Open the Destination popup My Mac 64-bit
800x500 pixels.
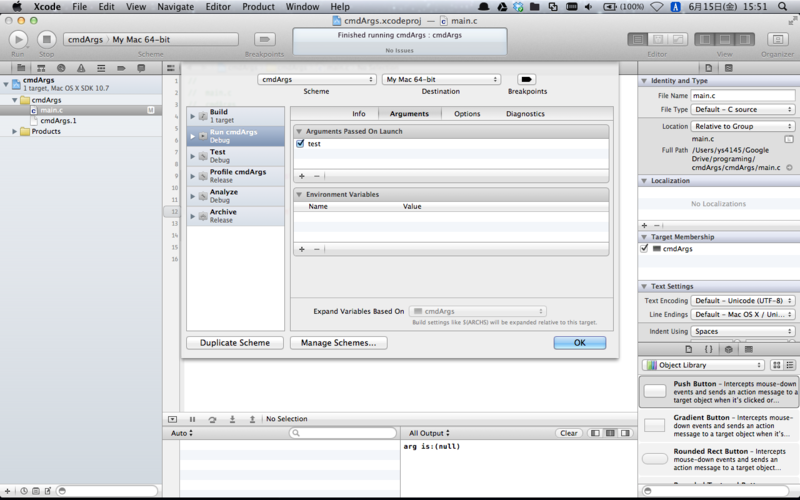coord(441,79)
